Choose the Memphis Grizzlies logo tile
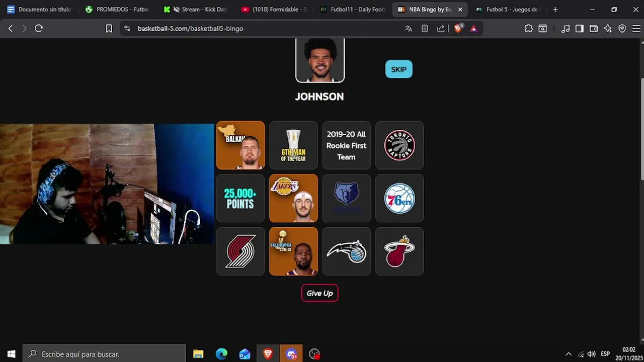Image resolution: width=644 pixels, height=362 pixels. pos(346,199)
